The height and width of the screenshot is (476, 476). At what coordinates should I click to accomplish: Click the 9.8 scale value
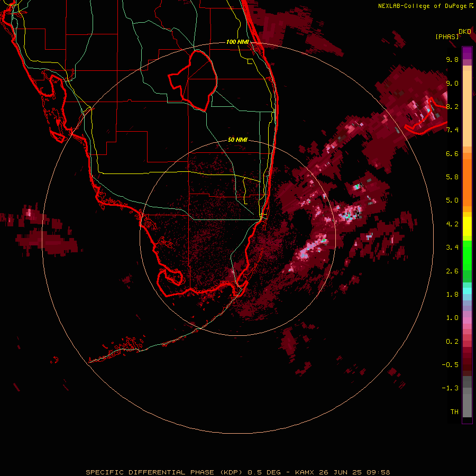[452, 59]
